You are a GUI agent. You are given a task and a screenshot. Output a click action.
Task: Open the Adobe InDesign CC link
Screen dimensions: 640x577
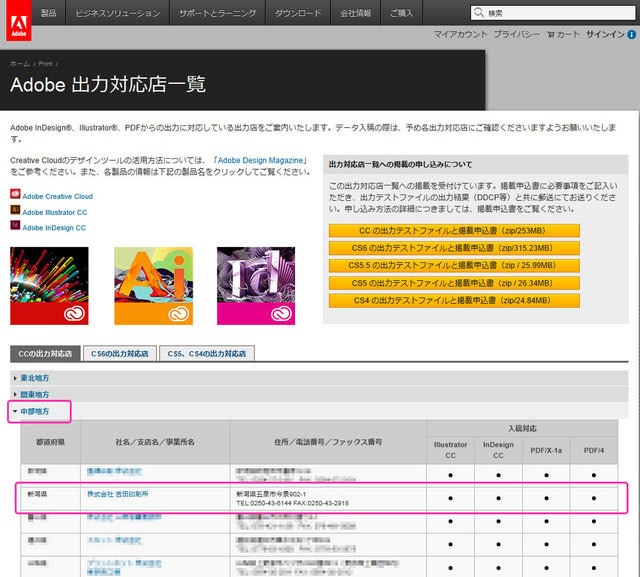click(54, 228)
